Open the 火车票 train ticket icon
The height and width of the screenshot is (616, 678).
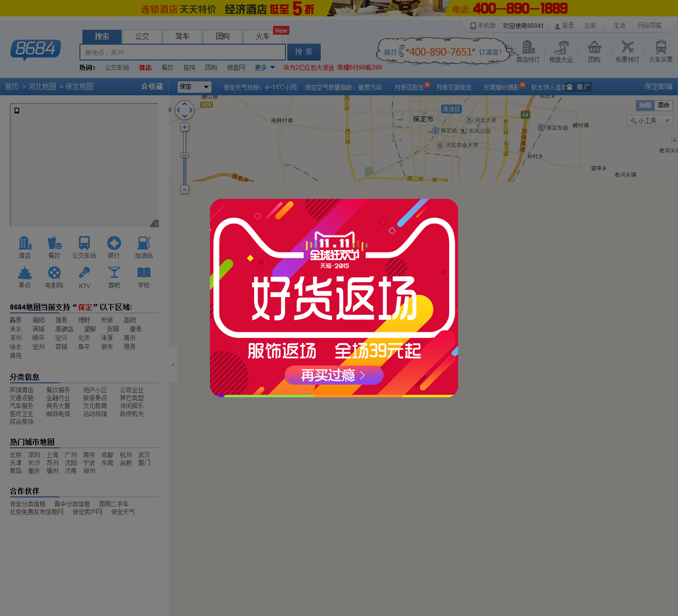click(661, 52)
